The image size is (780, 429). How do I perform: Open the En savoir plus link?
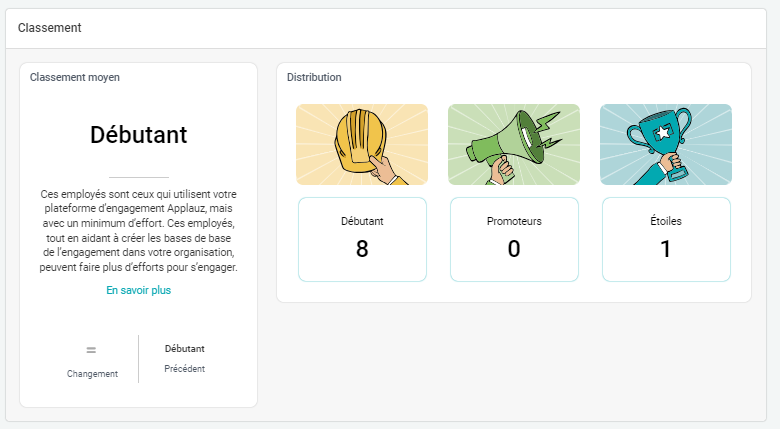coord(139,290)
